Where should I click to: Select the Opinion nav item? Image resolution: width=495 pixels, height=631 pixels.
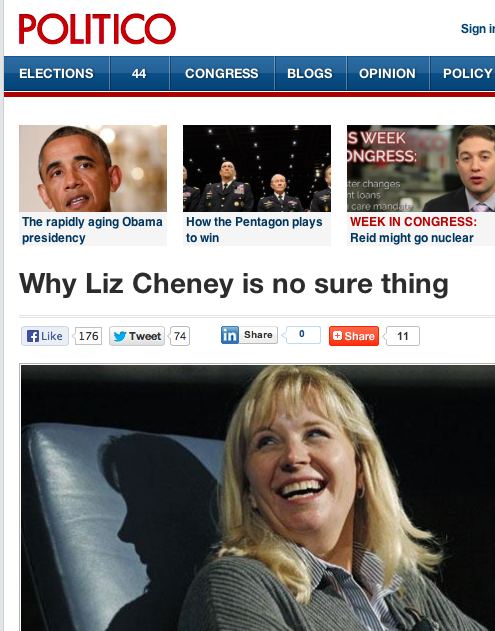click(x=388, y=74)
